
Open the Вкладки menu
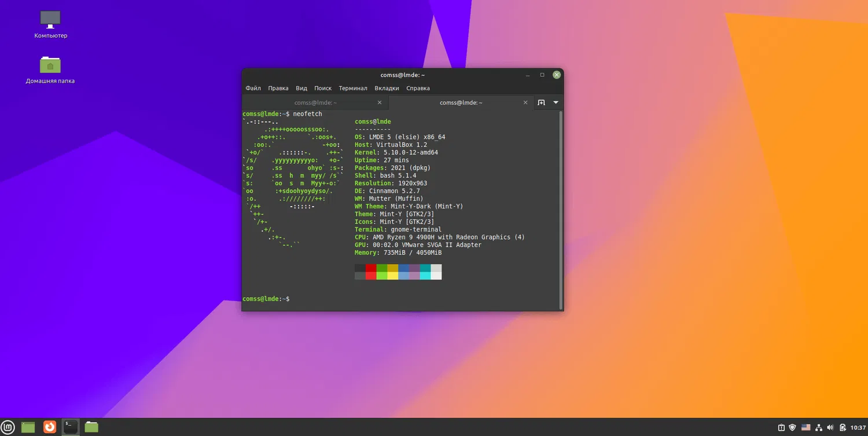387,89
